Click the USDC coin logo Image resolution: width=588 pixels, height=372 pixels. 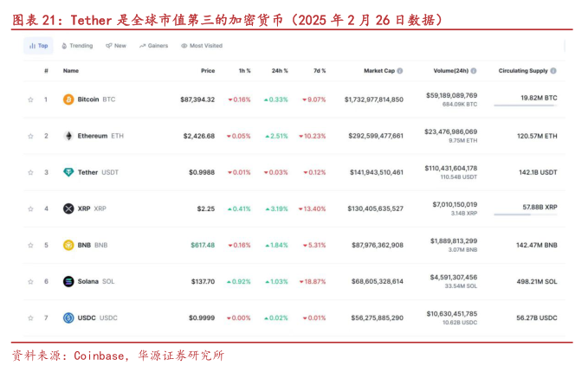[x=68, y=317]
